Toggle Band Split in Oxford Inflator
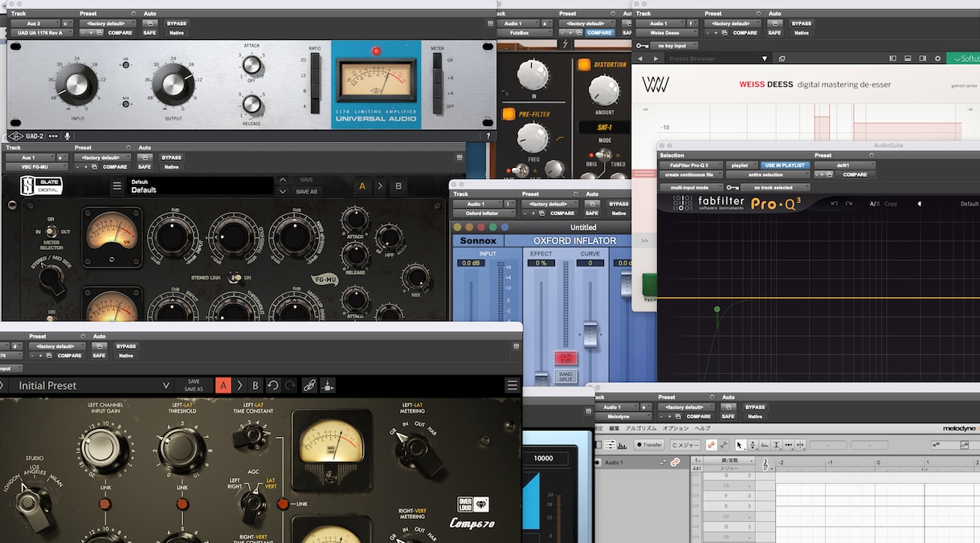This screenshot has height=543, width=980. click(x=566, y=376)
